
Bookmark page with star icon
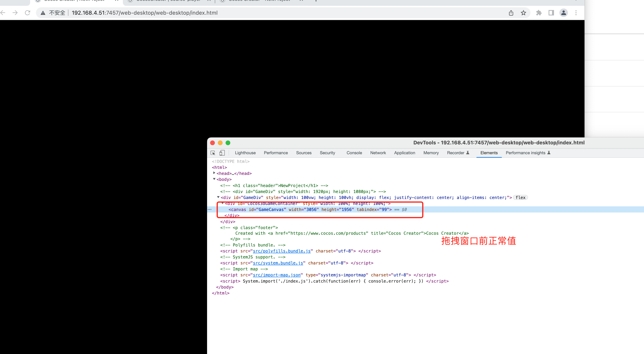523,13
